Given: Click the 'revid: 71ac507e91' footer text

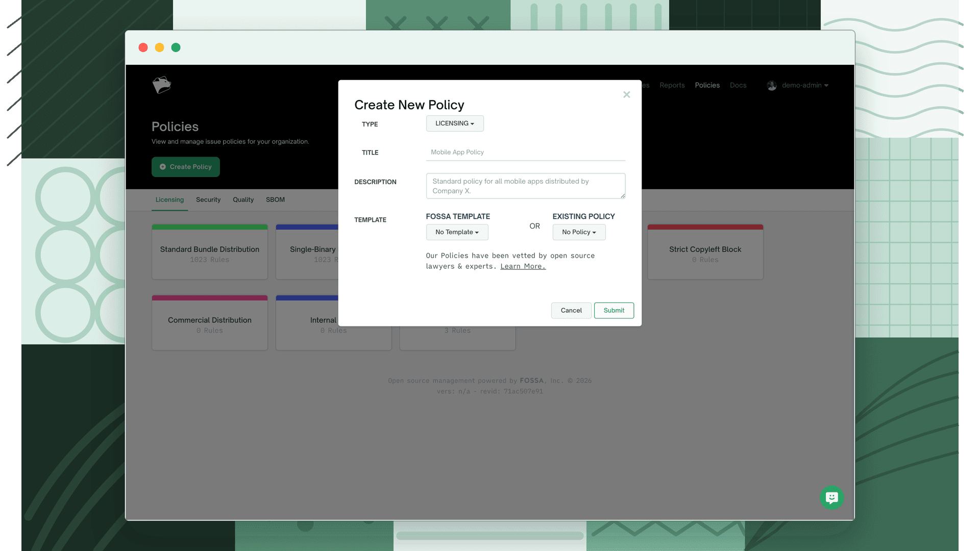Looking at the screenshot, I should click(511, 391).
